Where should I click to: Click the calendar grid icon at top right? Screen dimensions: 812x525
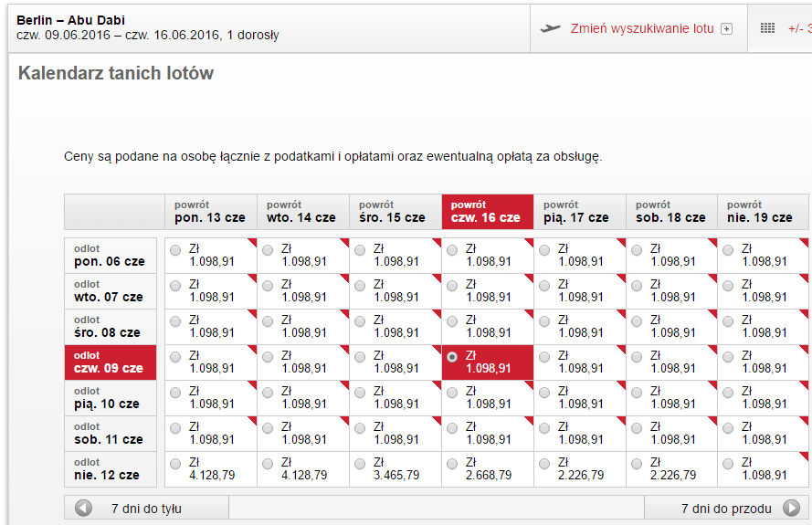click(767, 28)
